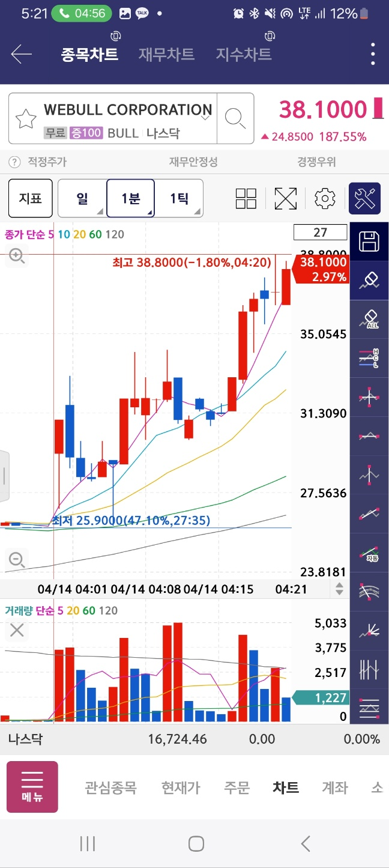Screen dimensions: 389x868
Task: Select the fan lines tool
Action: tap(369, 630)
